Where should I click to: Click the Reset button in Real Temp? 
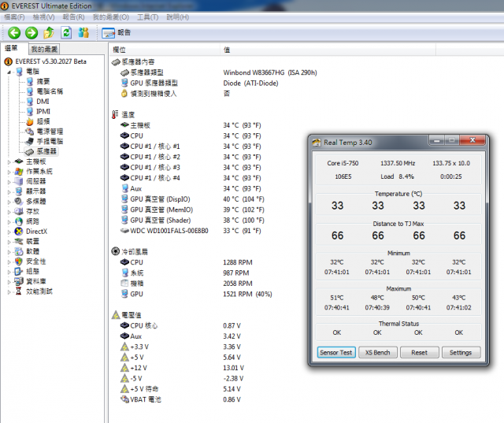tap(420, 352)
